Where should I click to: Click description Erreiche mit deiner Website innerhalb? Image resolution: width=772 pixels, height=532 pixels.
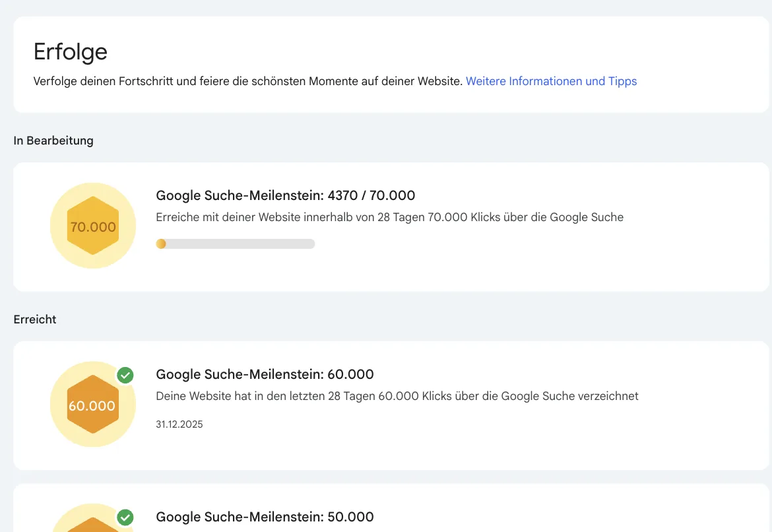coord(390,217)
